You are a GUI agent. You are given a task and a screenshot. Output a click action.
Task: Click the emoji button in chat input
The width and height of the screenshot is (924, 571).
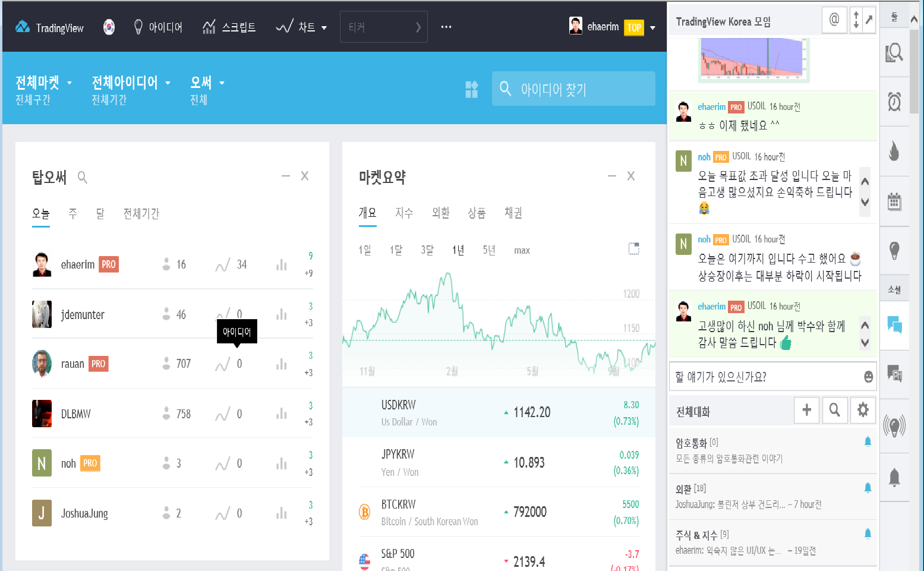[x=868, y=377]
